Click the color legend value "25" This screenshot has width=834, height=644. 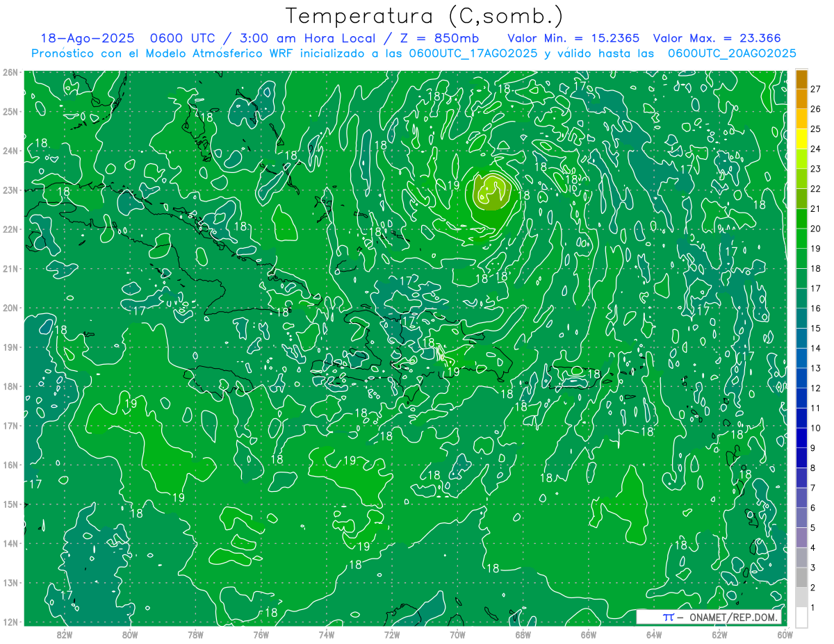click(816, 129)
